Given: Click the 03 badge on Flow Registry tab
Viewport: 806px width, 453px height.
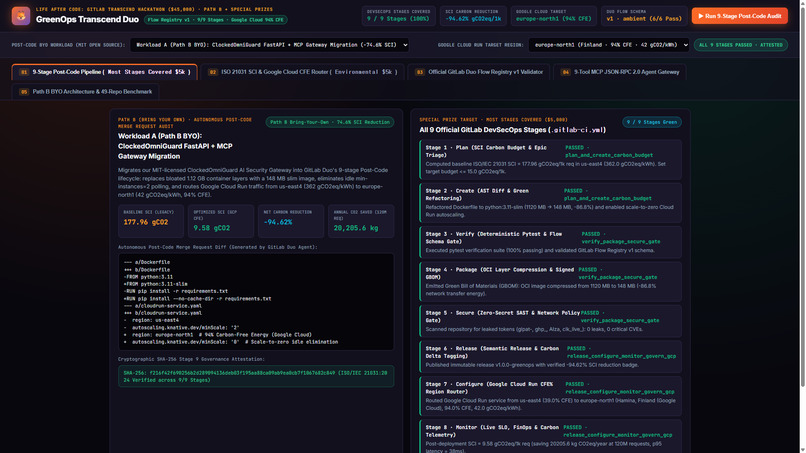Looking at the screenshot, I should click(x=419, y=72).
